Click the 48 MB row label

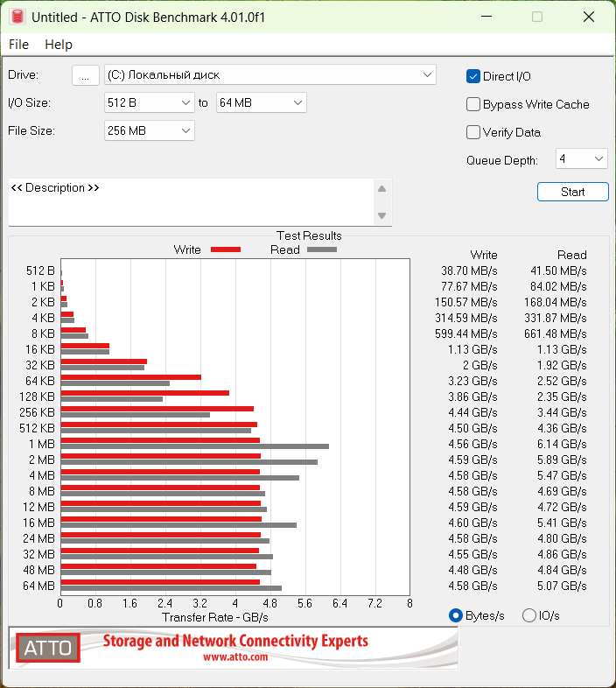click(38, 570)
